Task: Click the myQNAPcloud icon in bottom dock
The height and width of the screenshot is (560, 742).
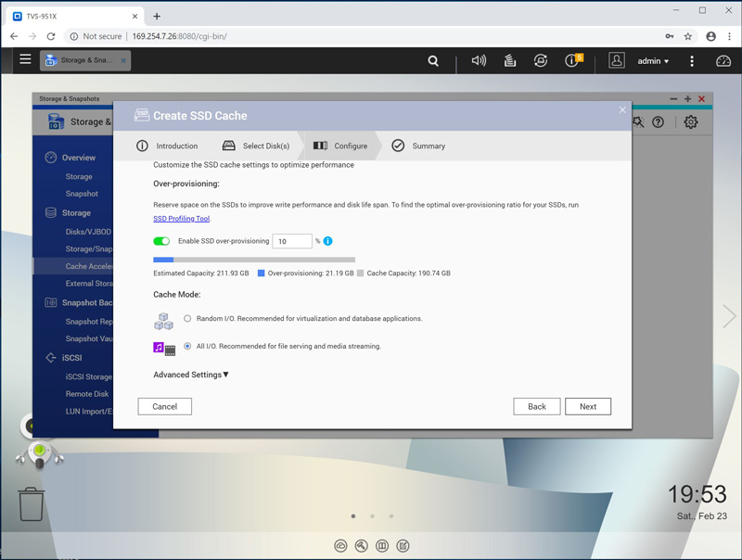Action: (340, 546)
